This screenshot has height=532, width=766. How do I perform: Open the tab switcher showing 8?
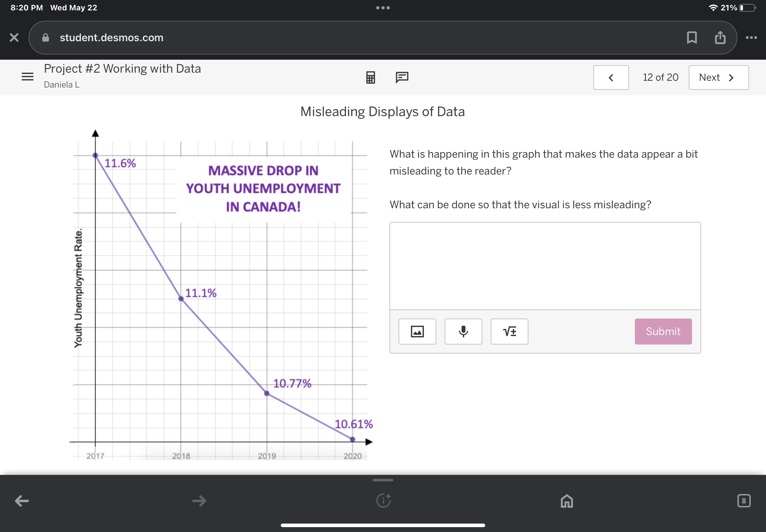[744, 500]
